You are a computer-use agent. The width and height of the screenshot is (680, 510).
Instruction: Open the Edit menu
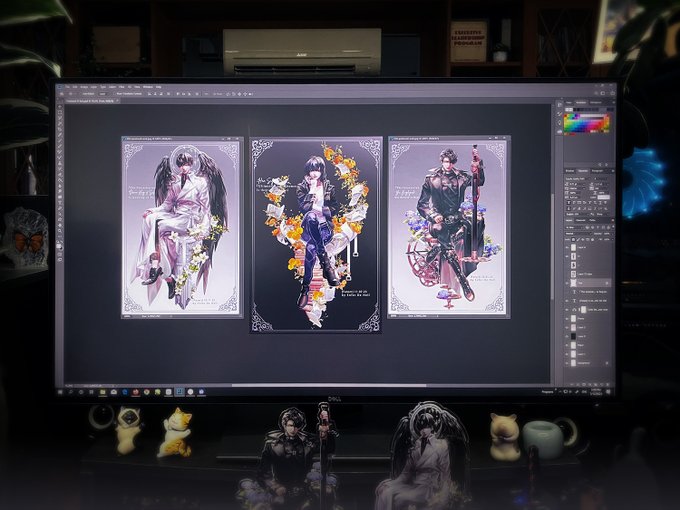click(x=75, y=87)
